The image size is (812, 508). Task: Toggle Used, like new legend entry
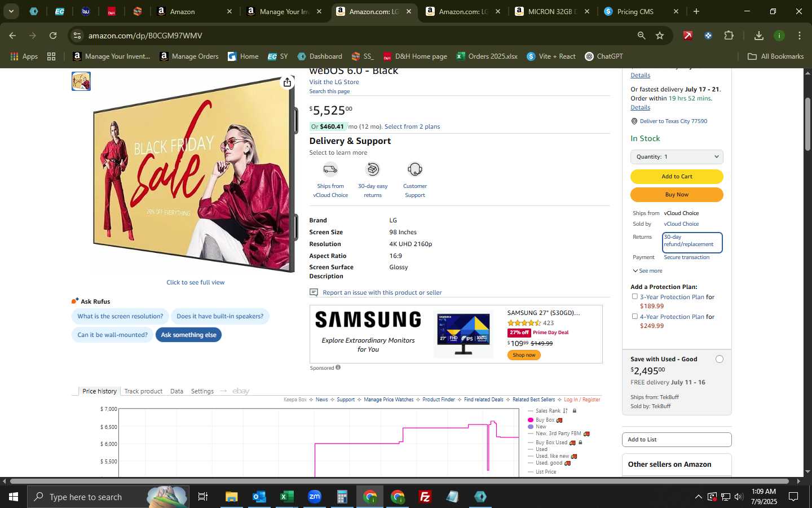coord(552,456)
